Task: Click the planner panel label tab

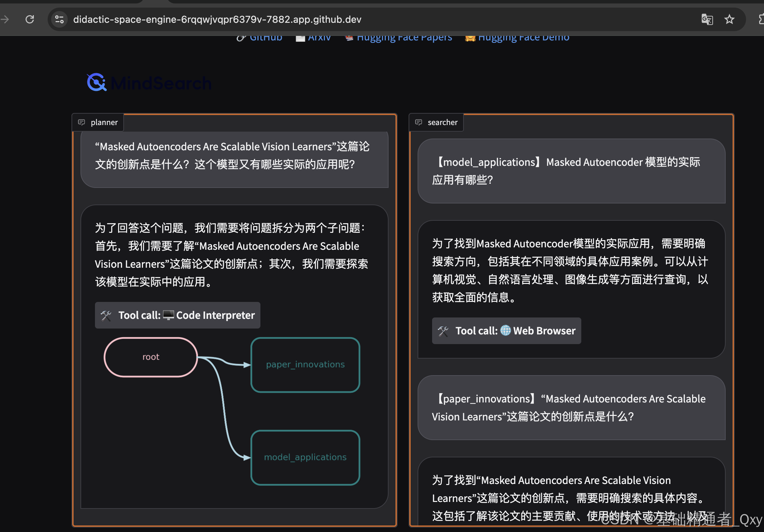Action: click(104, 122)
